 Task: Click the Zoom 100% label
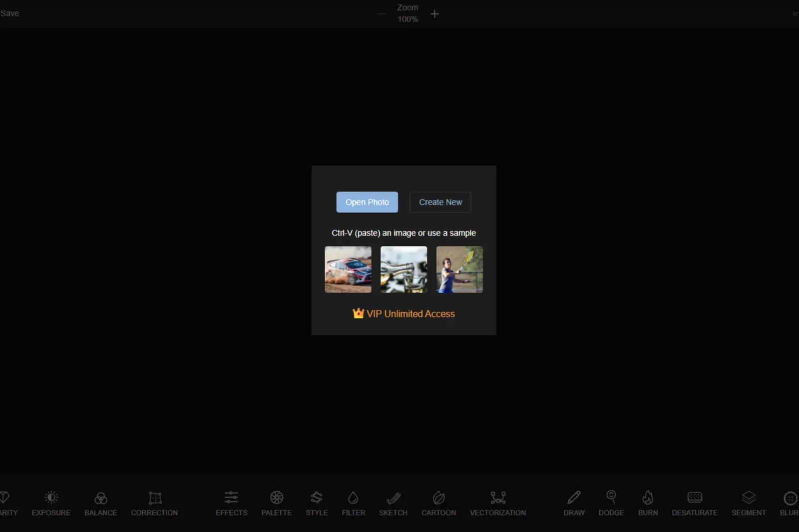coord(407,13)
